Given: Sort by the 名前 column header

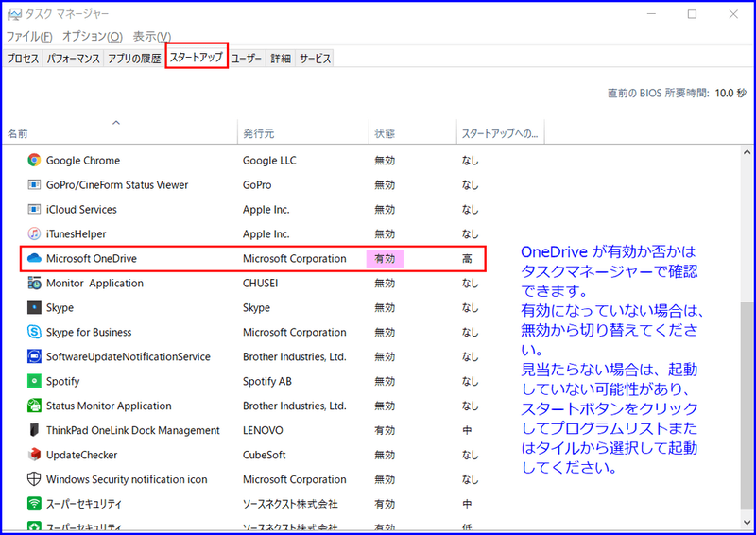Looking at the screenshot, I should [x=120, y=131].
